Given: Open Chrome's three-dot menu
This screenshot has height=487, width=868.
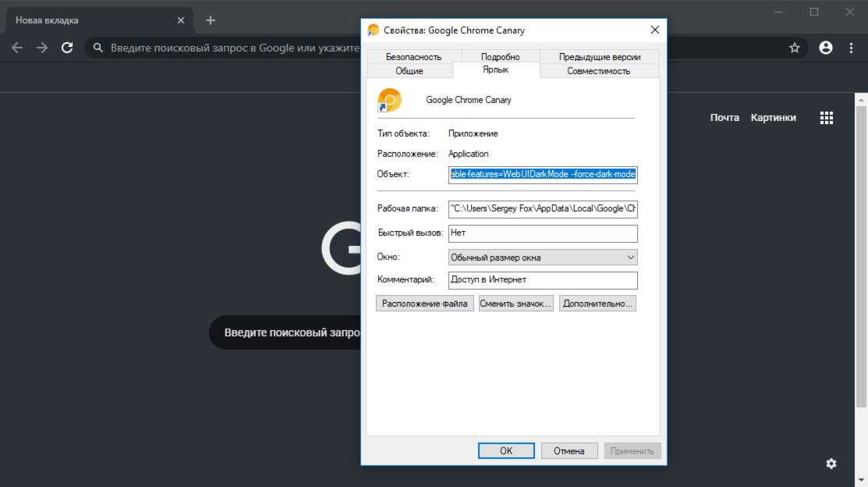Looking at the screenshot, I should coord(852,48).
